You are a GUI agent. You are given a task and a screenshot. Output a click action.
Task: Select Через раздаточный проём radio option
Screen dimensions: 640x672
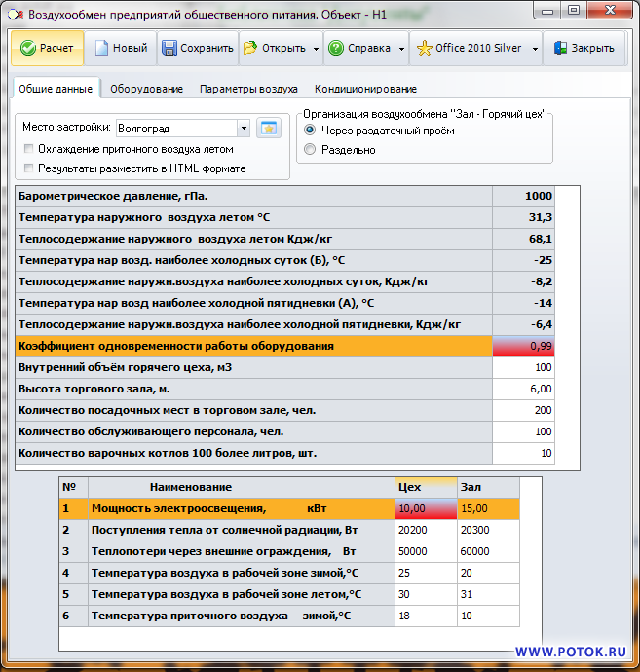(310, 131)
